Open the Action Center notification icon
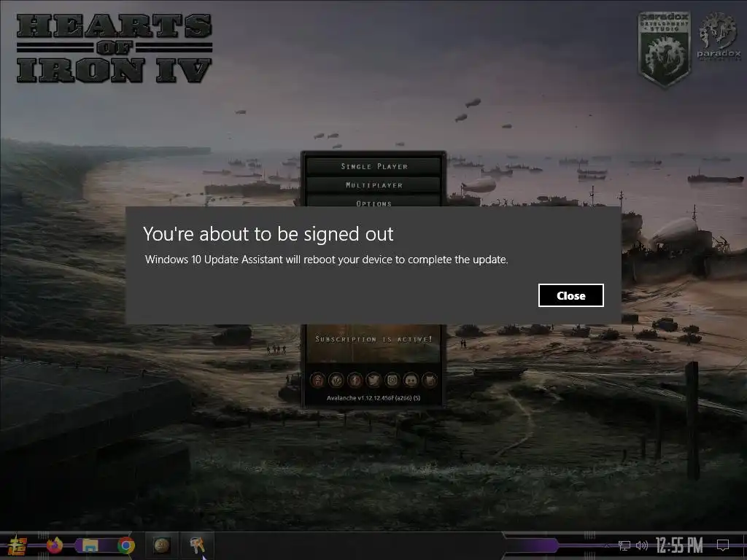This screenshot has height=560, width=747. pos(723,545)
